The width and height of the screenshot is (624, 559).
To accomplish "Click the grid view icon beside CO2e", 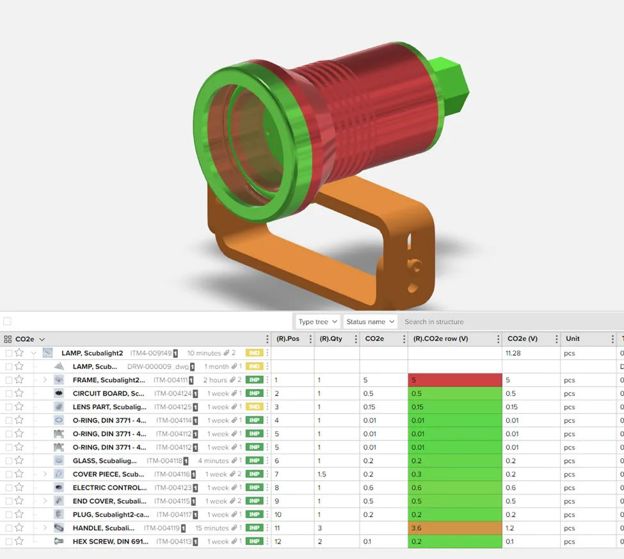I will 8,339.
